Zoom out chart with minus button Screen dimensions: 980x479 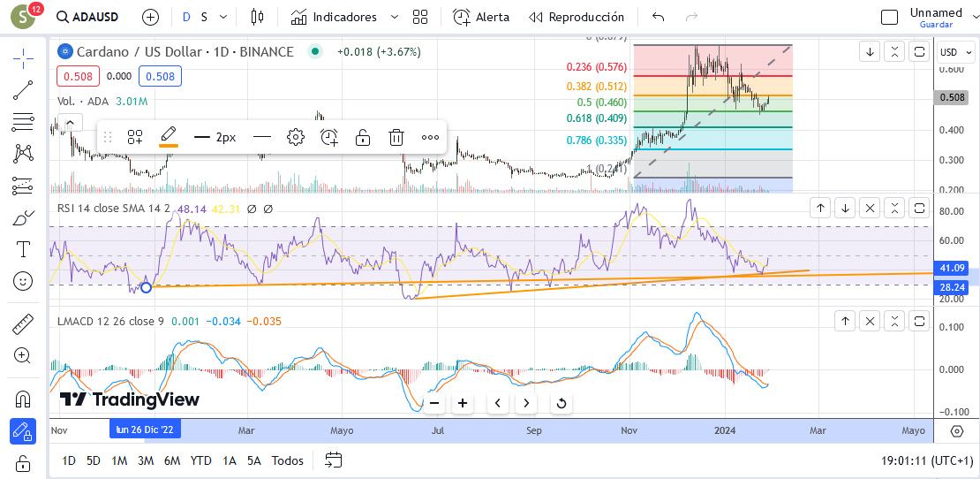[434, 403]
